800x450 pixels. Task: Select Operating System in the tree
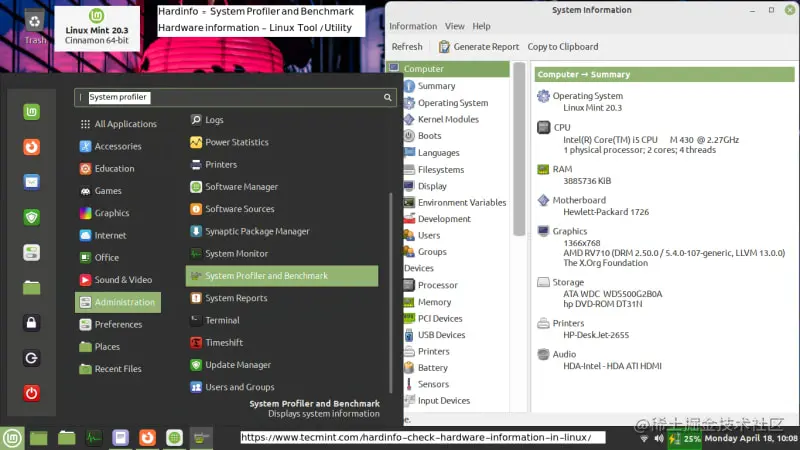coord(446,103)
